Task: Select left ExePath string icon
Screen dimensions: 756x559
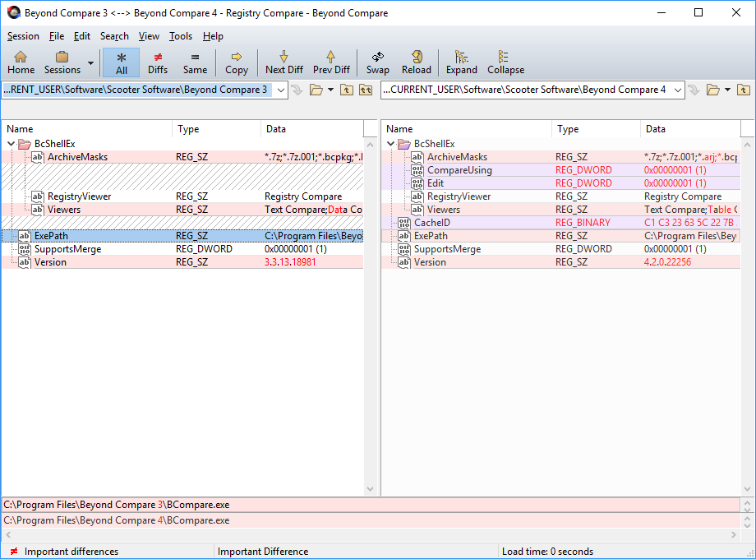Action: (25, 236)
